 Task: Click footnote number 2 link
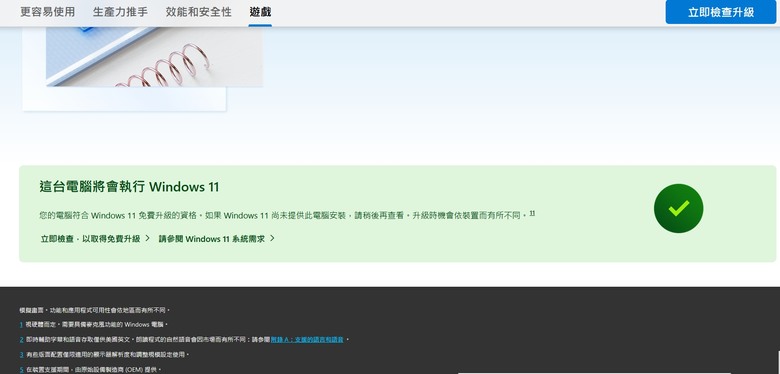pos(21,340)
